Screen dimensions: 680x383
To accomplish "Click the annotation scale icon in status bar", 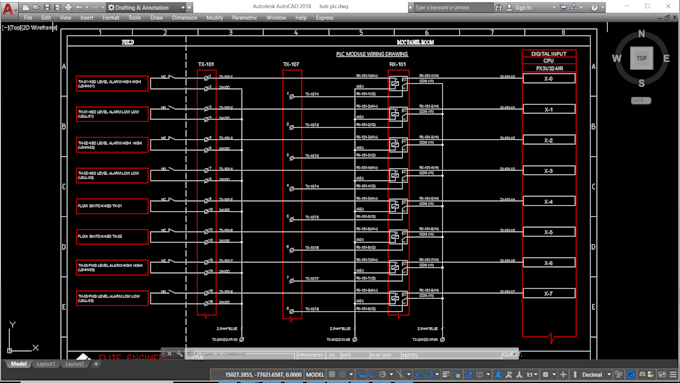I will click(520, 375).
